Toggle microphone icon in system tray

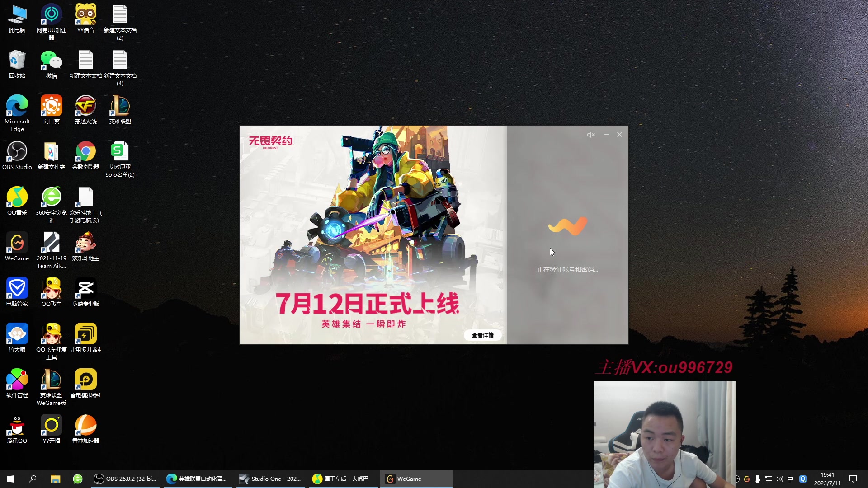pos(758,479)
